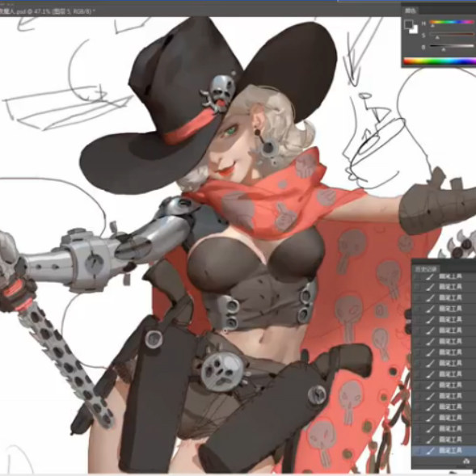Image resolution: width=476 pixels, height=476 pixels.
Task: Click brush icon of second-to-last history state
Action: click(x=430, y=440)
